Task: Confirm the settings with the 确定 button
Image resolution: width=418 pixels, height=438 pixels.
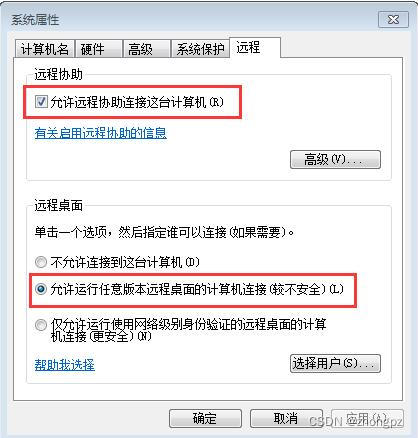Action: click(205, 418)
